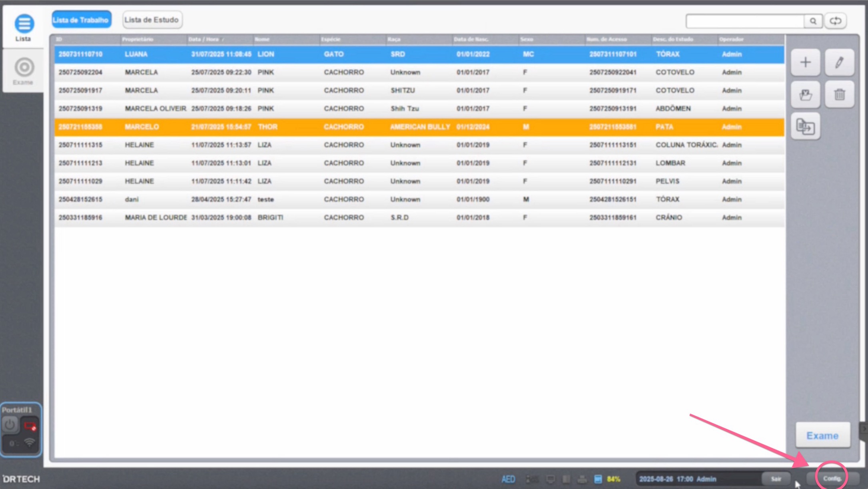Click the refresh list icon
This screenshot has height=489, width=868.
[x=835, y=21]
